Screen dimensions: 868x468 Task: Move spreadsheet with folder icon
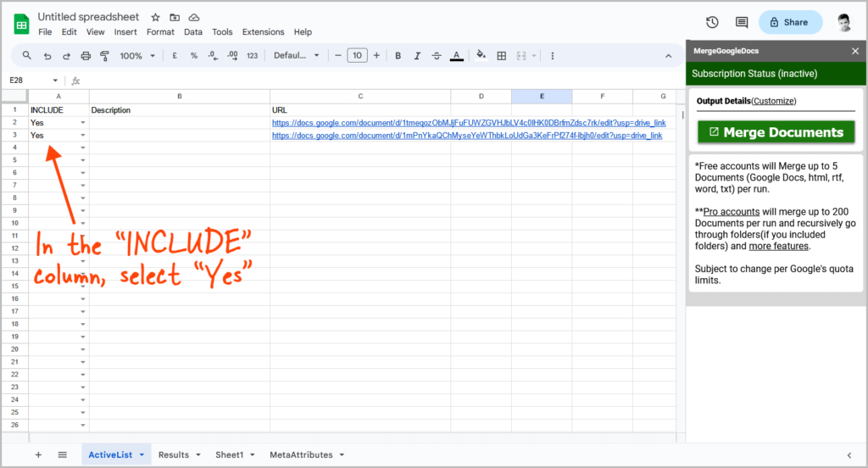[x=175, y=18]
